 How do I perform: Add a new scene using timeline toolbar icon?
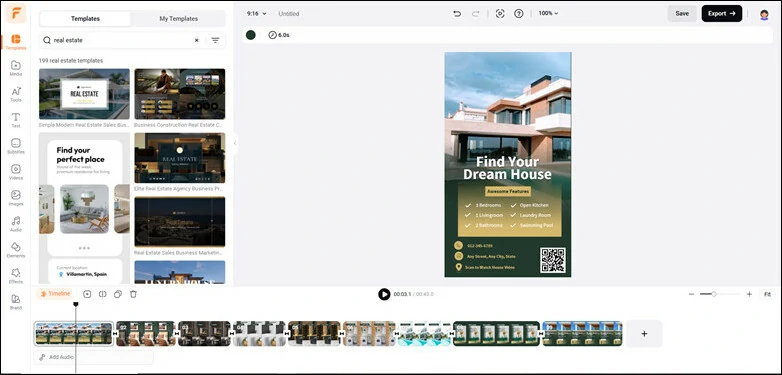click(87, 294)
